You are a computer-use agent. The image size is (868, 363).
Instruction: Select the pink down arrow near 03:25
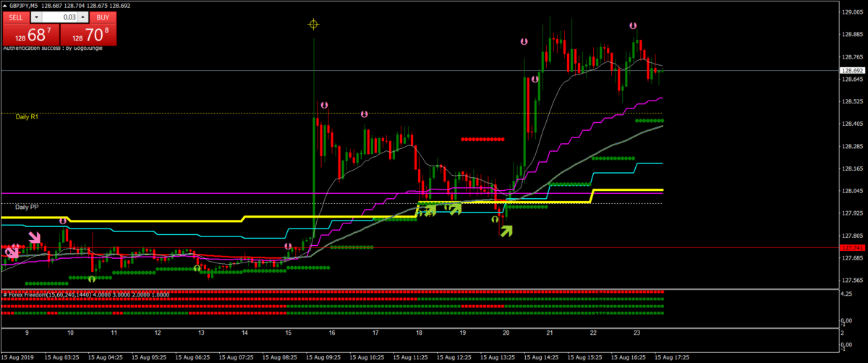[35, 237]
